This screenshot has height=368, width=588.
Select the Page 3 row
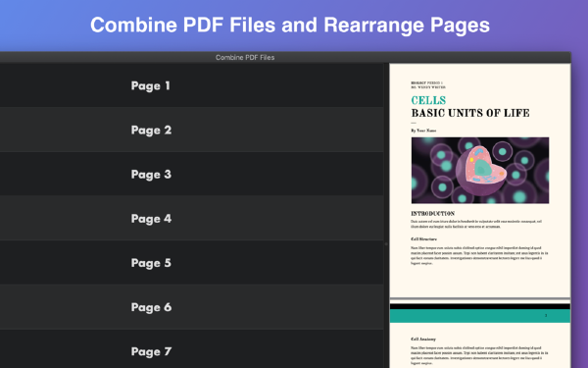[192, 174]
